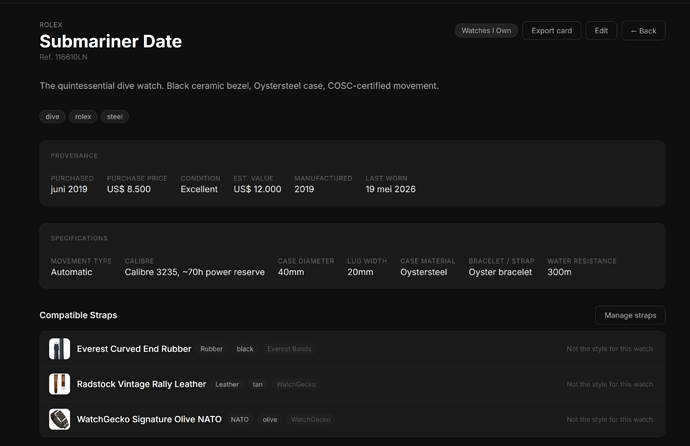Click the Export card button

(x=552, y=31)
